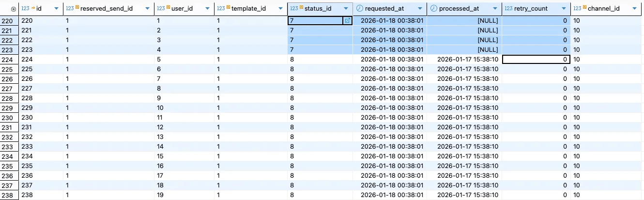Click the numeric type icon of retry_count column
The height and width of the screenshot is (200, 644).
click(509, 8)
